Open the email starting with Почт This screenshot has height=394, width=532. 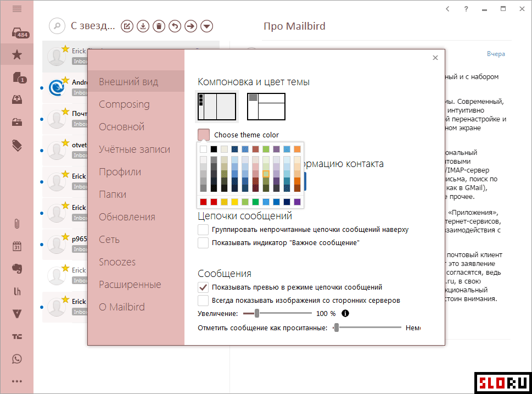click(65, 119)
